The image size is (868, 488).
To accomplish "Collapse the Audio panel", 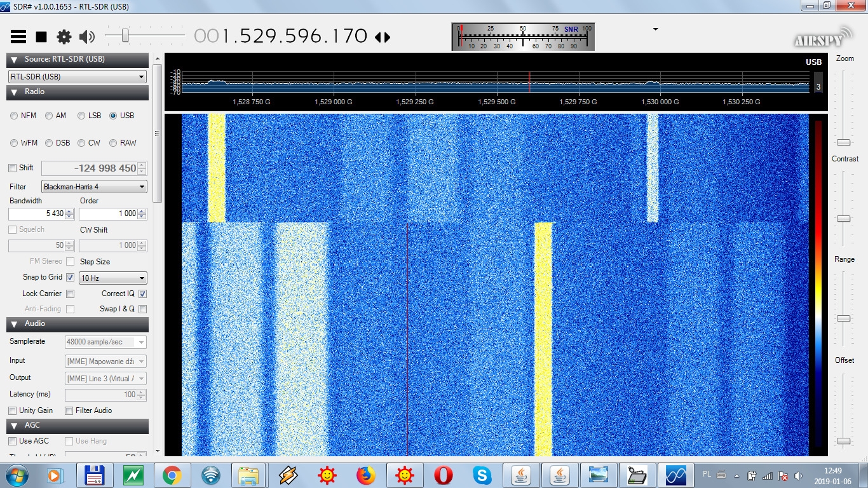I will 78,324.
